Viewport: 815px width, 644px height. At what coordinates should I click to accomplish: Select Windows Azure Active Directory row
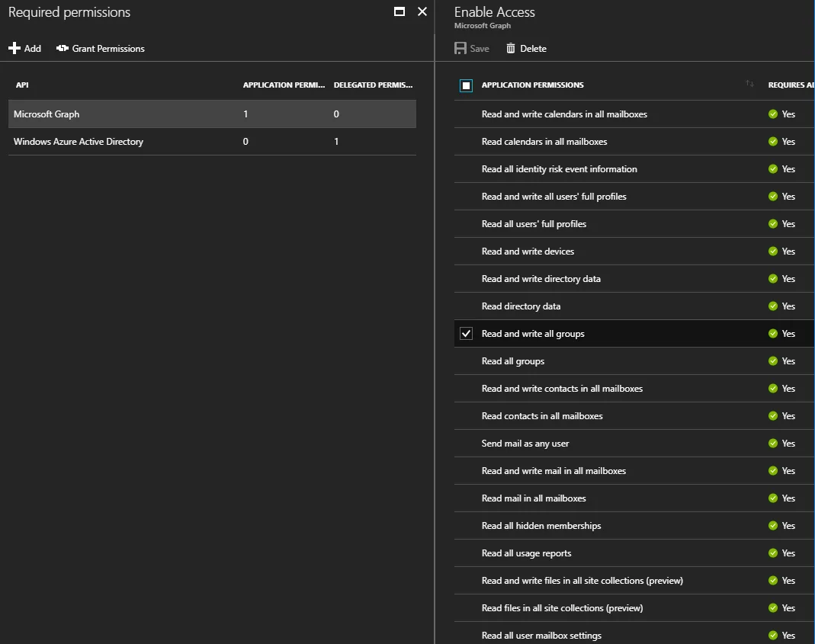pyautogui.click(x=212, y=142)
